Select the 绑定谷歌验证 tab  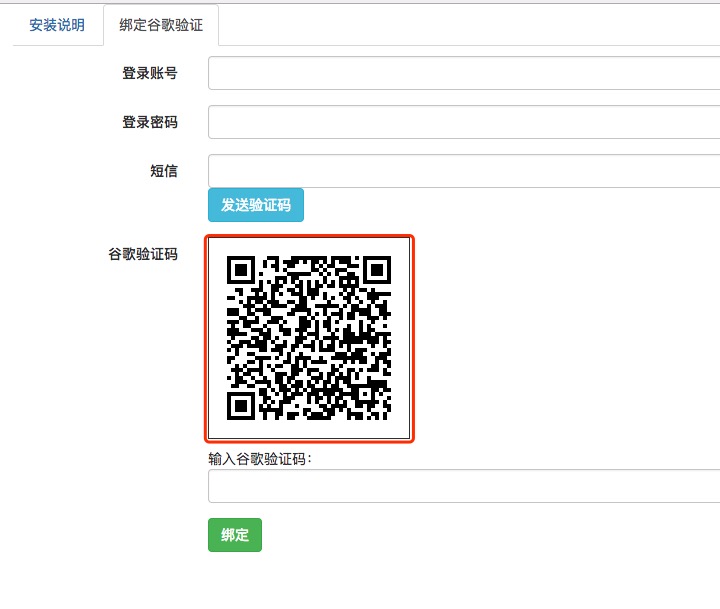[x=161, y=25]
